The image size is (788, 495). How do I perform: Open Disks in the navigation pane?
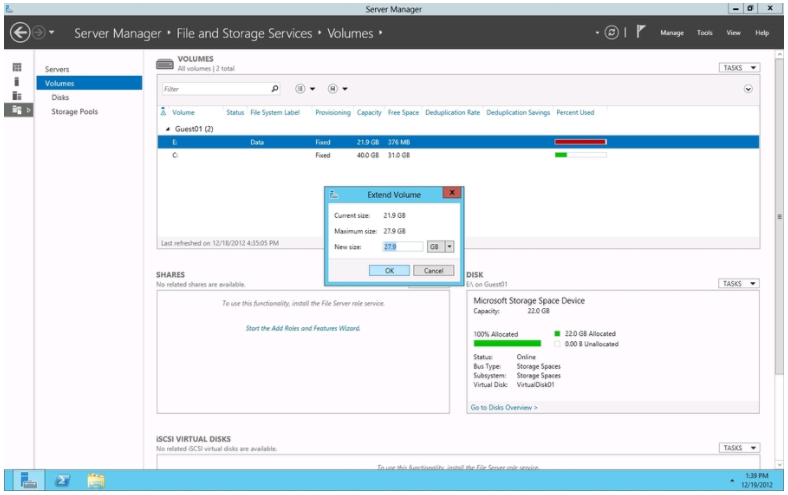[60, 97]
